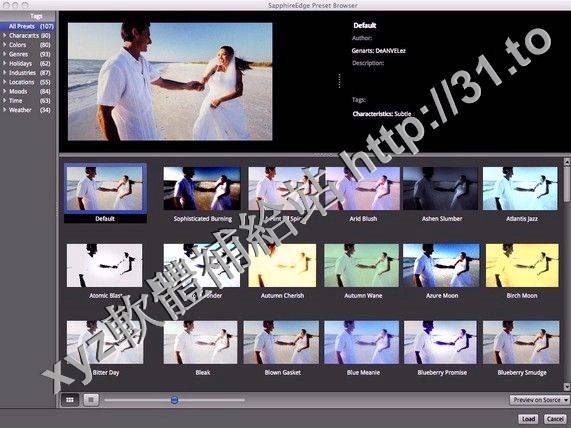
Task: Select the Birch Moon preset thumbnail
Action: coord(522,265)
